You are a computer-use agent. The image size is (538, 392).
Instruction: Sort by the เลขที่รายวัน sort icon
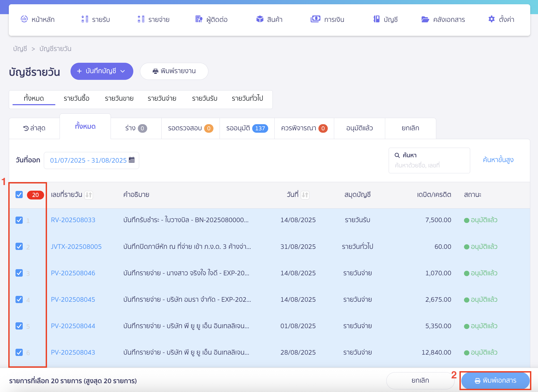point(89,195)
